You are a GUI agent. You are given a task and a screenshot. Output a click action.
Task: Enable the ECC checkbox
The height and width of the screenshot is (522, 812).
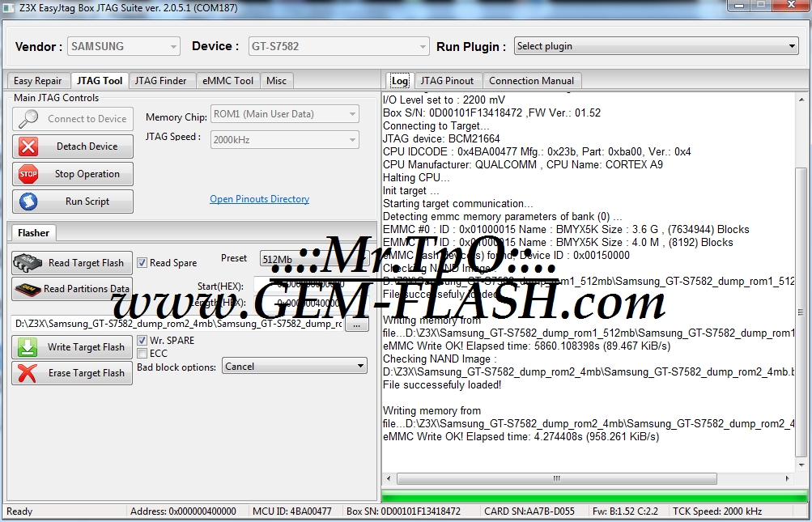pyautogui.click(x=142, y=354)
